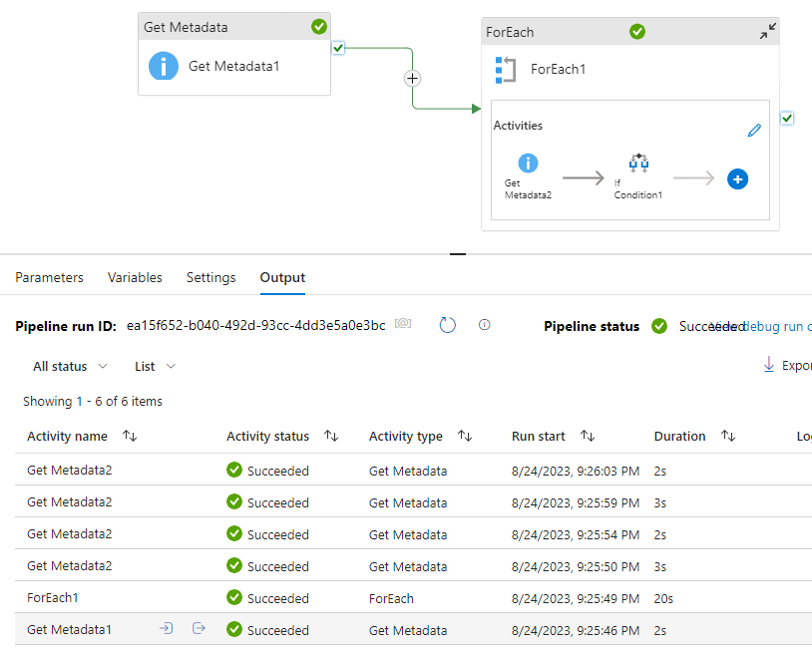
Task: Copy the pipeline run ID
Action: (403, 324)
